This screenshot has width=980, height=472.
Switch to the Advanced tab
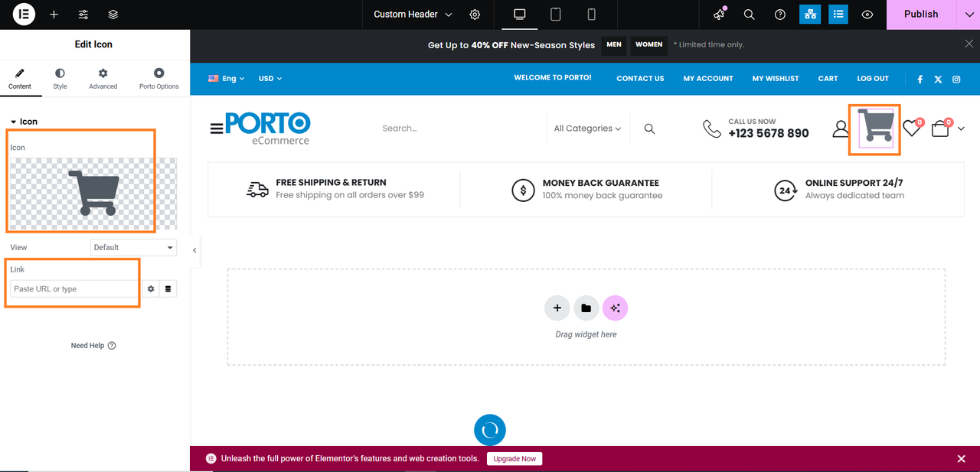103,79
